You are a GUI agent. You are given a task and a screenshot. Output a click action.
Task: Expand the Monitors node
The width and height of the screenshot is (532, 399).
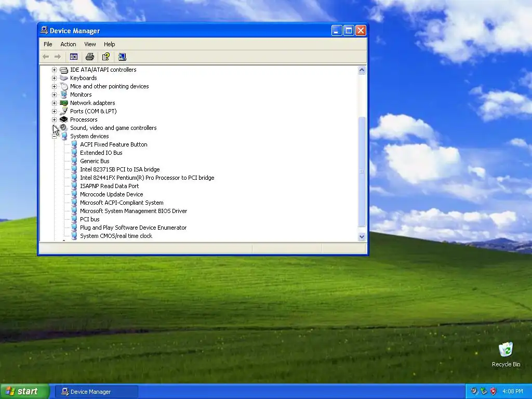54,95
